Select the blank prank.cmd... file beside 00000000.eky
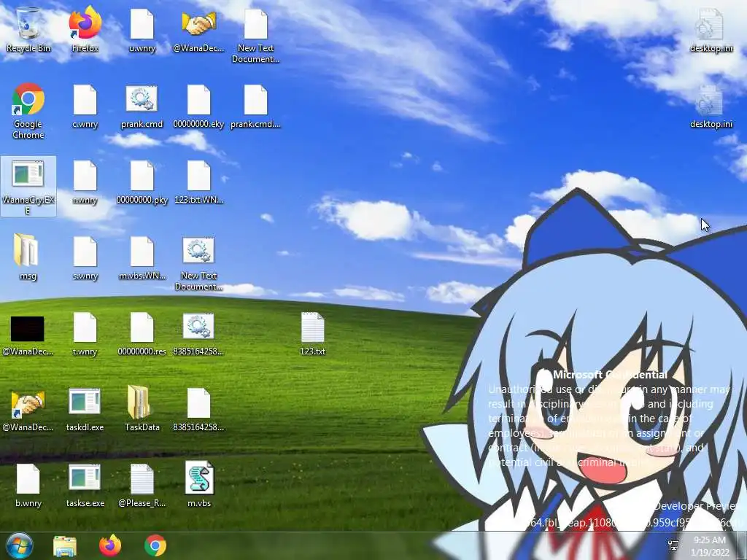 tap(256, 106)
